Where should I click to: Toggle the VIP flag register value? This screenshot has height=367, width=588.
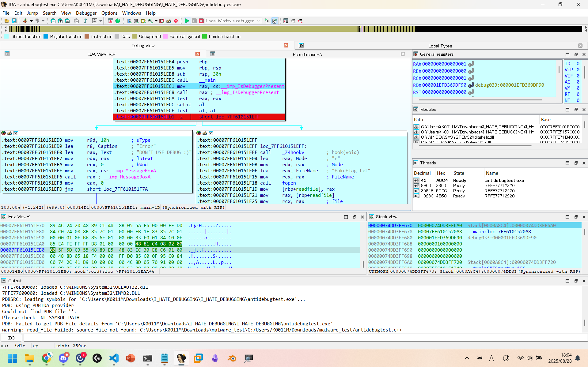click(x=578, y=70)
